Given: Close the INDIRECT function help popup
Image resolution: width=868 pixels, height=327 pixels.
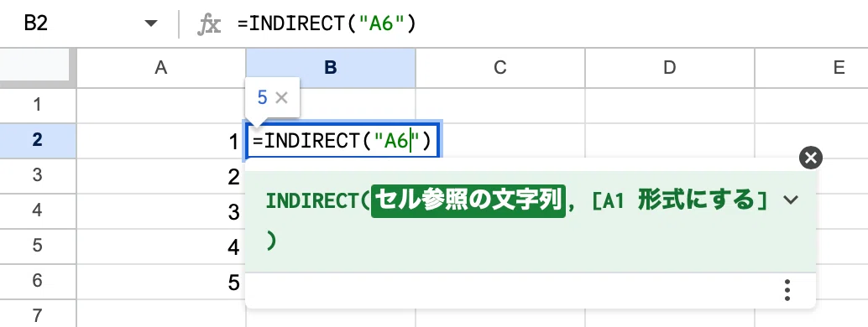Looking at the screenshot, I should click(x=810, y=158).
